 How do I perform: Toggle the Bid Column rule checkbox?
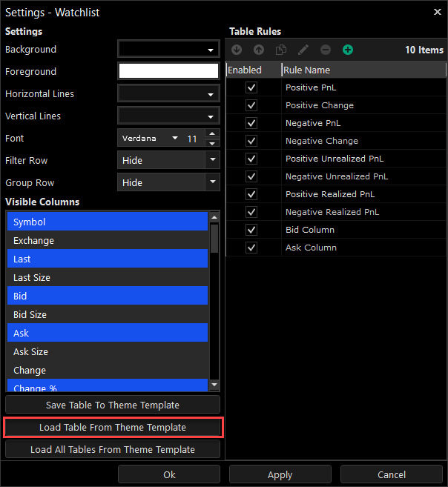[251, 230]
